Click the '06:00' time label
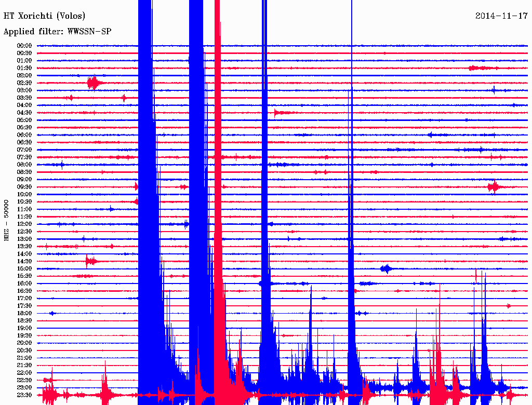 coord(24,134)
